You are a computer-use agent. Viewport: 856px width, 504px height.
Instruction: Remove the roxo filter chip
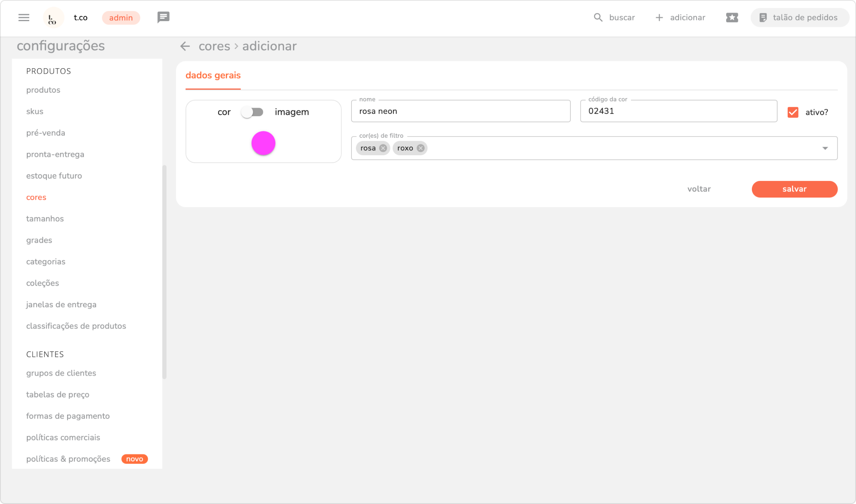[x=421, y=148]
